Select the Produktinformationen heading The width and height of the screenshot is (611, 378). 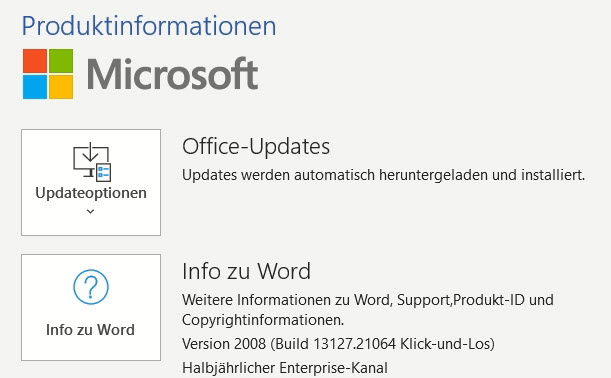click(x=149, y=26)
